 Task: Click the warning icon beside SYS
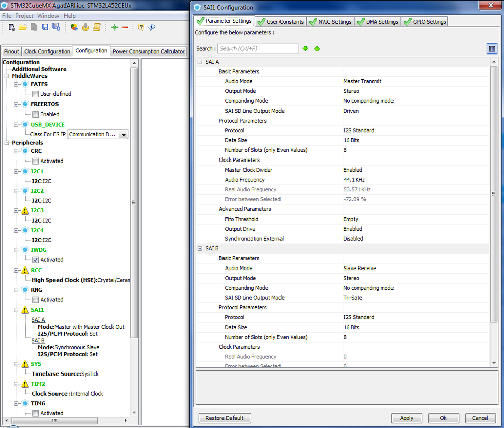(25, 364)
